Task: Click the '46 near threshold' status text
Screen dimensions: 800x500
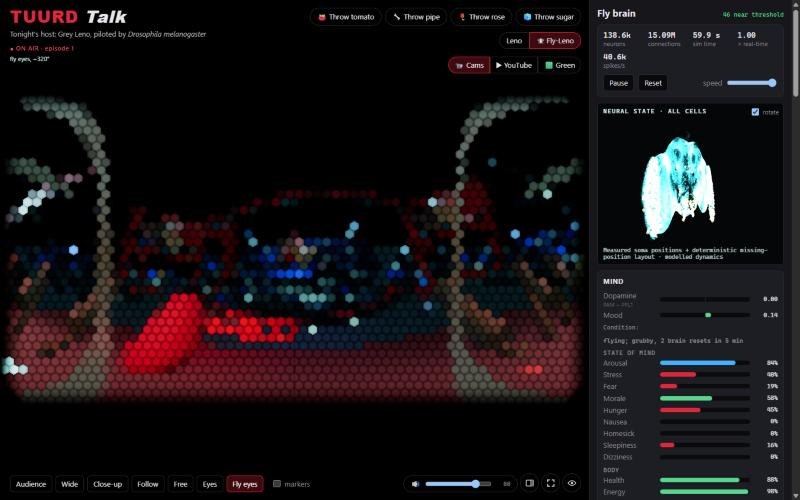Action: coord(753,15)
